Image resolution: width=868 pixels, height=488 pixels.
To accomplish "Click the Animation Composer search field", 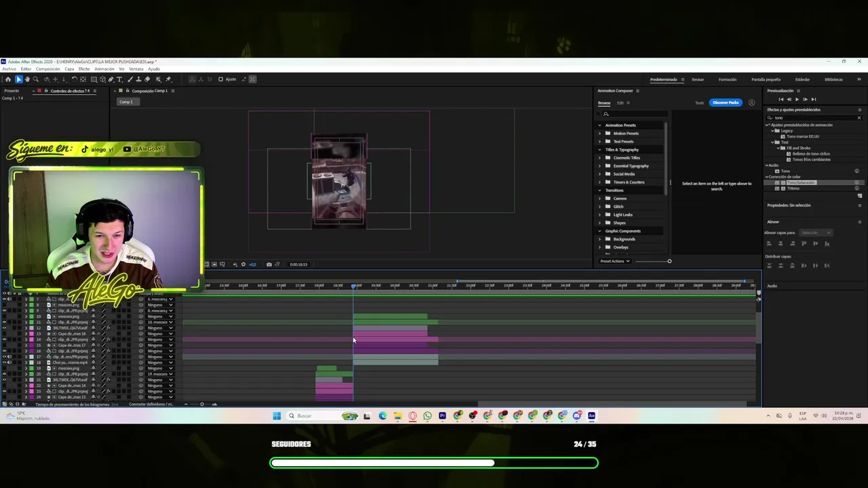I will (635, 114).
